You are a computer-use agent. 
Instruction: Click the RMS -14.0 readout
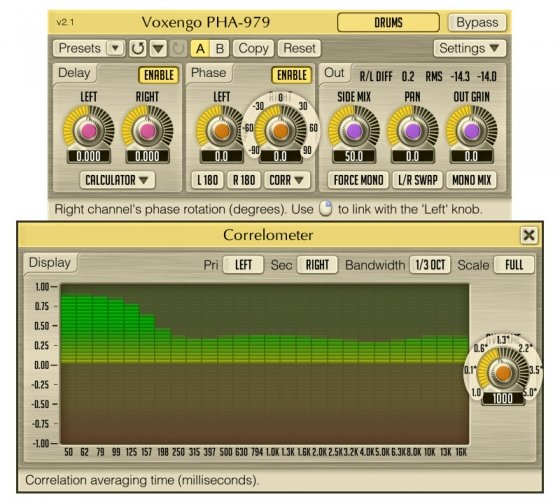[487, 76]
